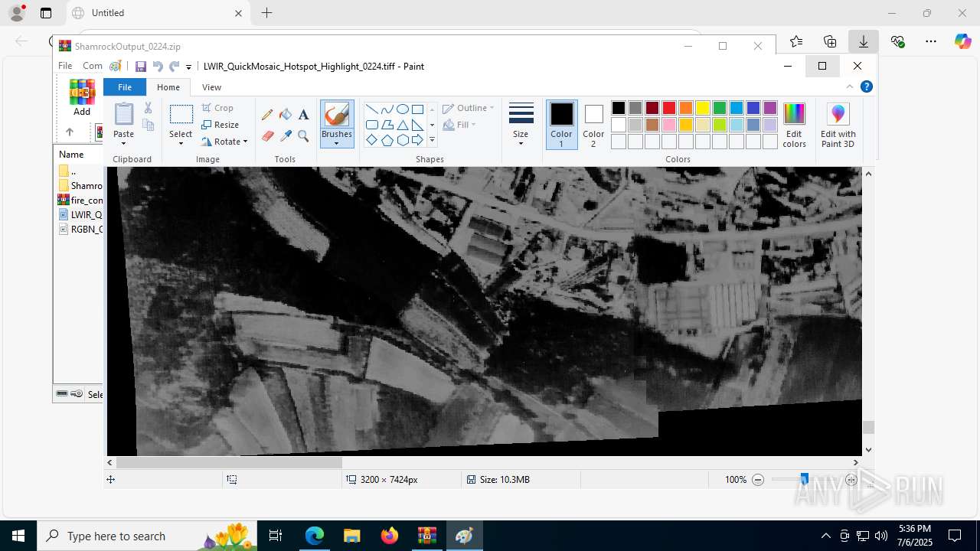Select the Rounded rectangle shape
Viewport: 980px width, 551px height.
(371, 125)
